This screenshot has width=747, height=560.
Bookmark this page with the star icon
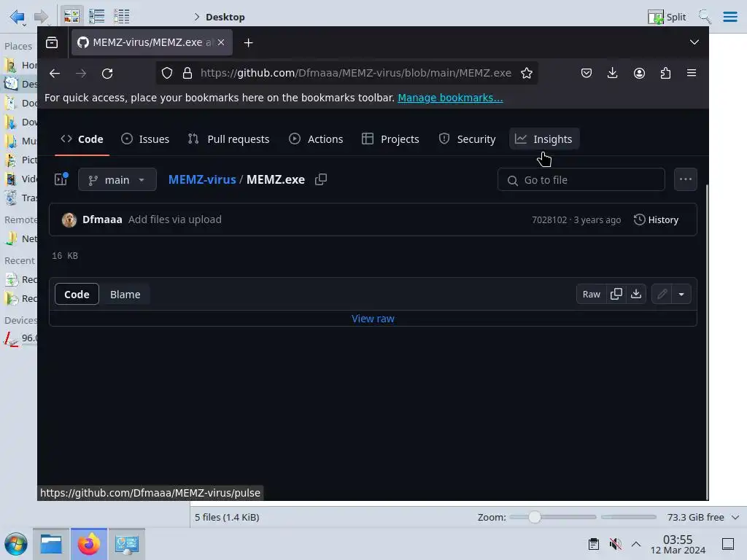click(x=527, y=73)
